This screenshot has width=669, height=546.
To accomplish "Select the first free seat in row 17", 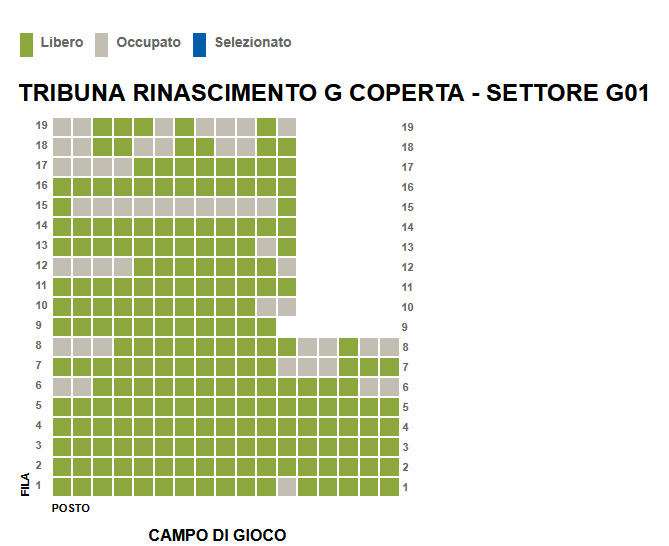I will click(x=144, y=167).
